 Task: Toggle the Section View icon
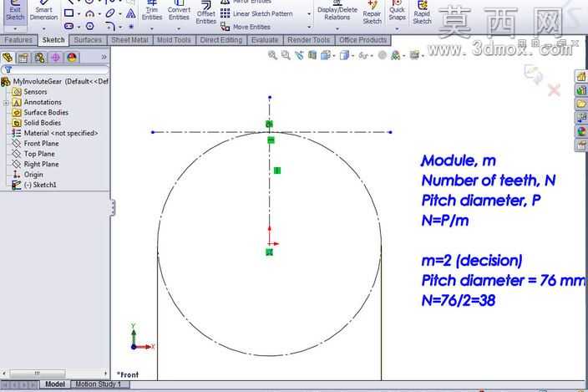coord(312,55)
